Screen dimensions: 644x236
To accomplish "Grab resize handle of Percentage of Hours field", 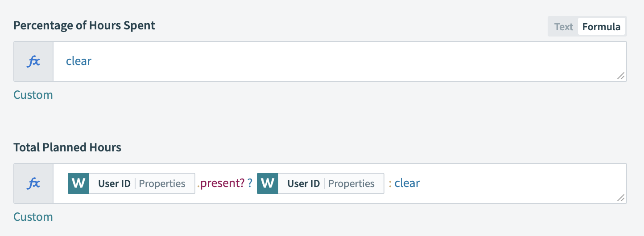I will (620, 76).
